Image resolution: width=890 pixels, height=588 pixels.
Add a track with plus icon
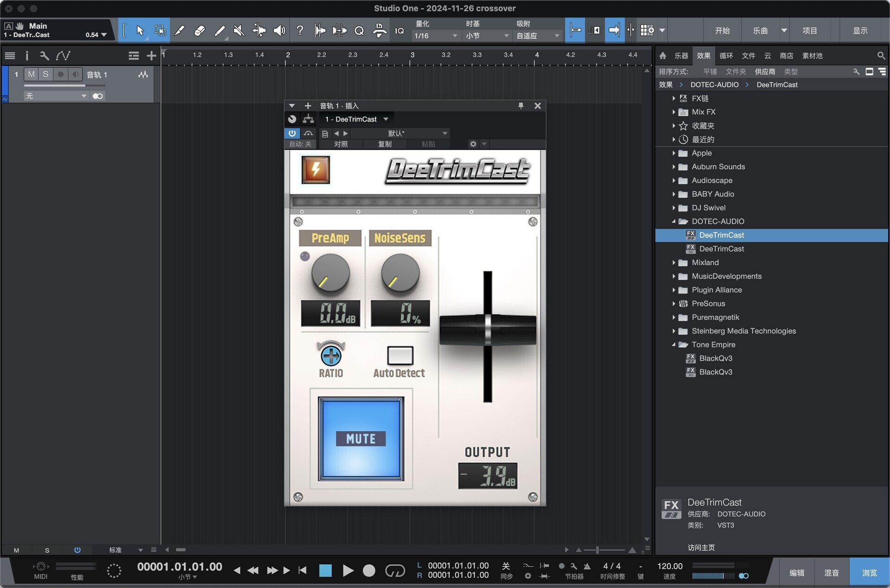[x=151, y=56]
